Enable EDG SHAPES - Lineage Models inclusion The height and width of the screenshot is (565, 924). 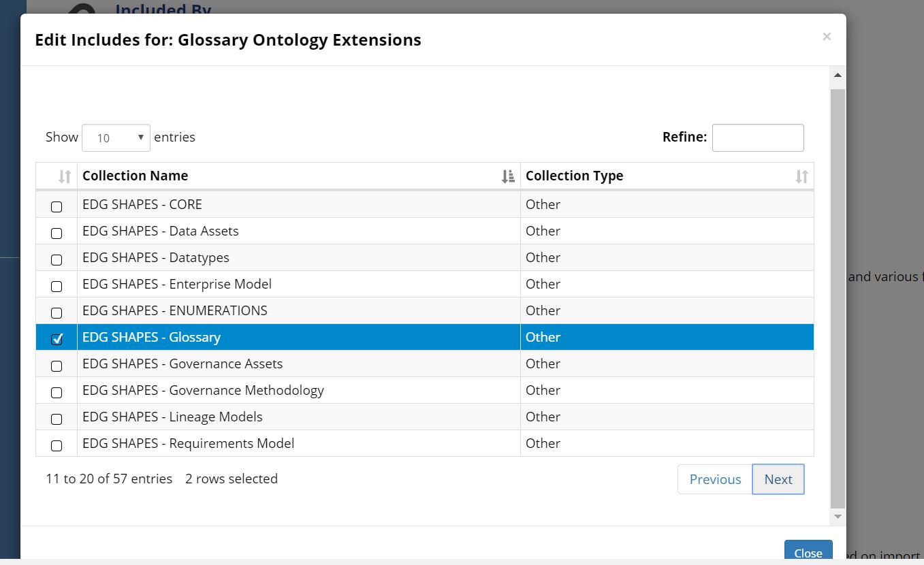(x=57, y=419)
